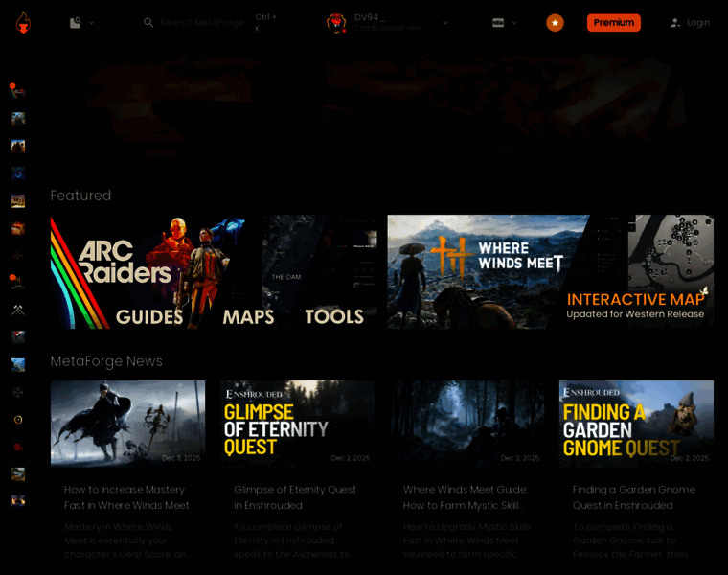Expand the chevron beside the tools icon

pyautogui.click(x=91, y=22)
